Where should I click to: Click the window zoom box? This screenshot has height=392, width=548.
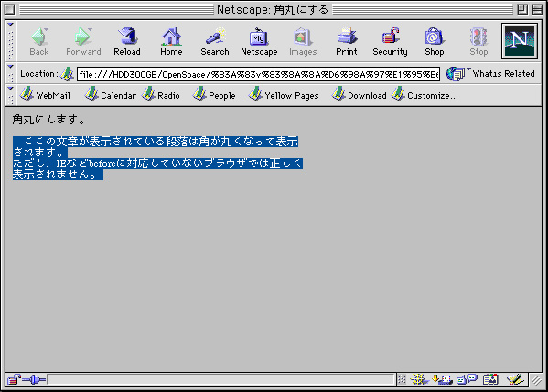click(522, 9)
